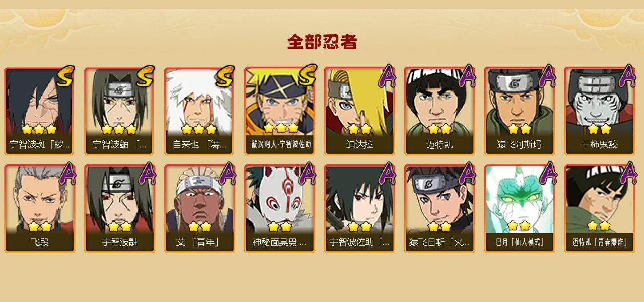Screen dimensions: 644x302
Task: Choose the 巳月「仙人模式」card
Action: click(x=520, y=209)
